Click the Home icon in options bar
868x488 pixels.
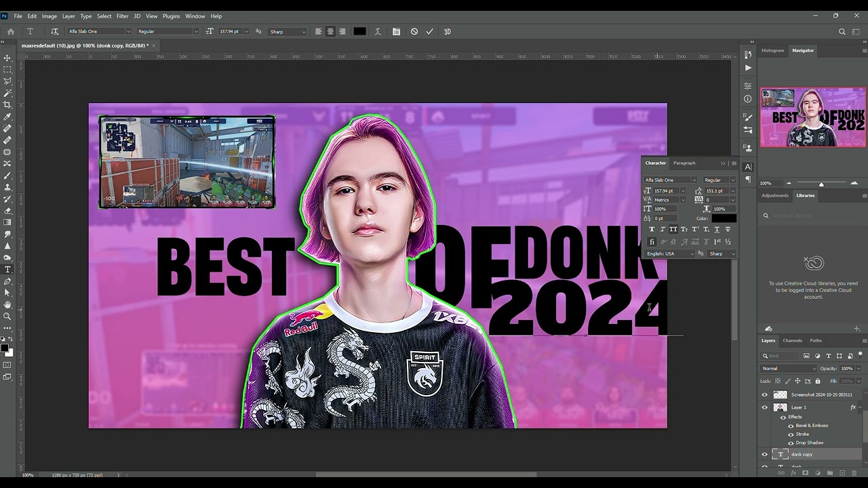click(10, 31)
